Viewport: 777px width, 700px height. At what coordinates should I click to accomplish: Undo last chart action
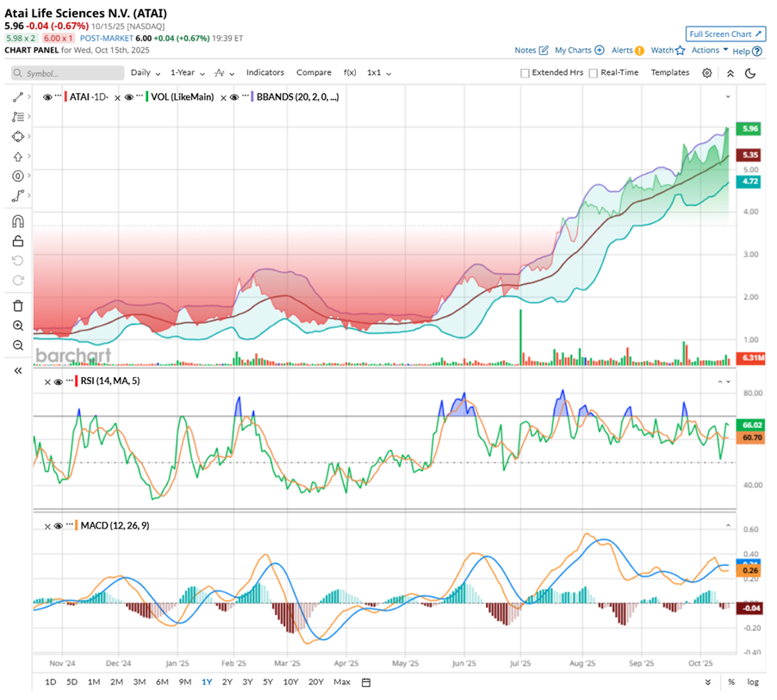(x=18, y=261)
